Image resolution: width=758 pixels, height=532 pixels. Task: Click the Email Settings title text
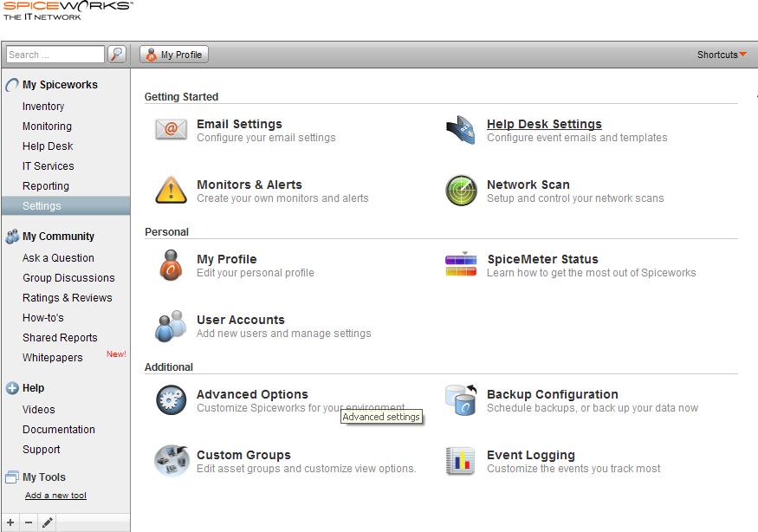point(239,124)
